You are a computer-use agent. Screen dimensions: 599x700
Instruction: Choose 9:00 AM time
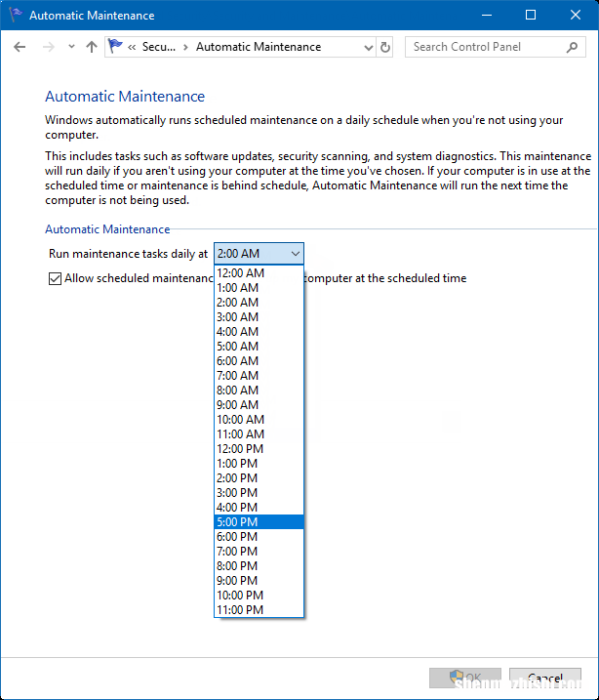tap(259, 405)
